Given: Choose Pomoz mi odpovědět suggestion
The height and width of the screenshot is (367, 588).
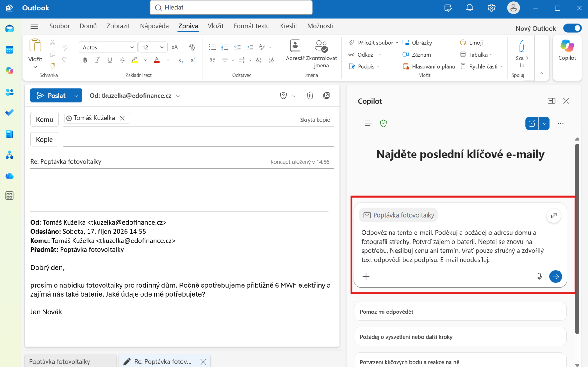Looking at the screenshot, I should click(460, 312).
